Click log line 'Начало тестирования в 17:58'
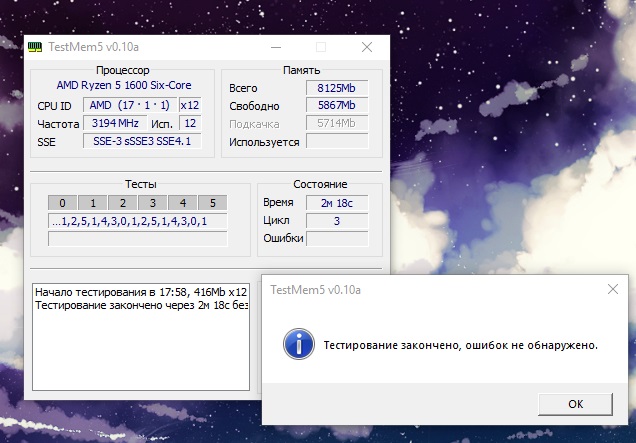 141,292
